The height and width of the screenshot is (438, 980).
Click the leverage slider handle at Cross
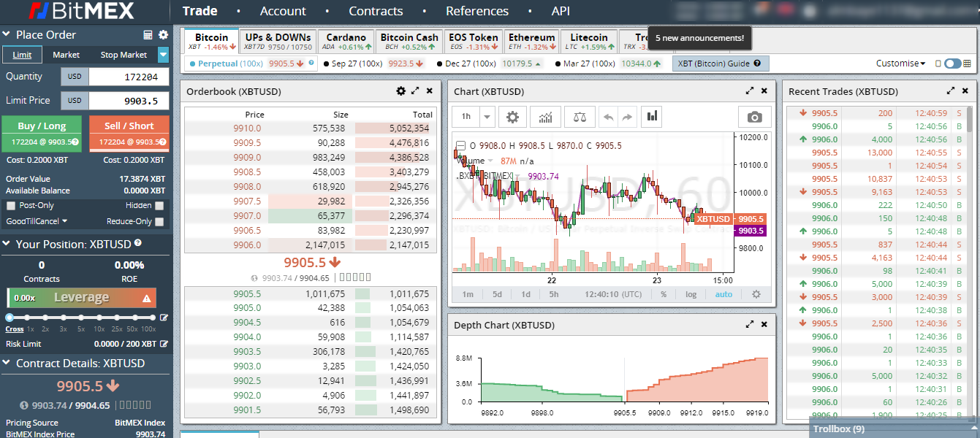[10, 318]
